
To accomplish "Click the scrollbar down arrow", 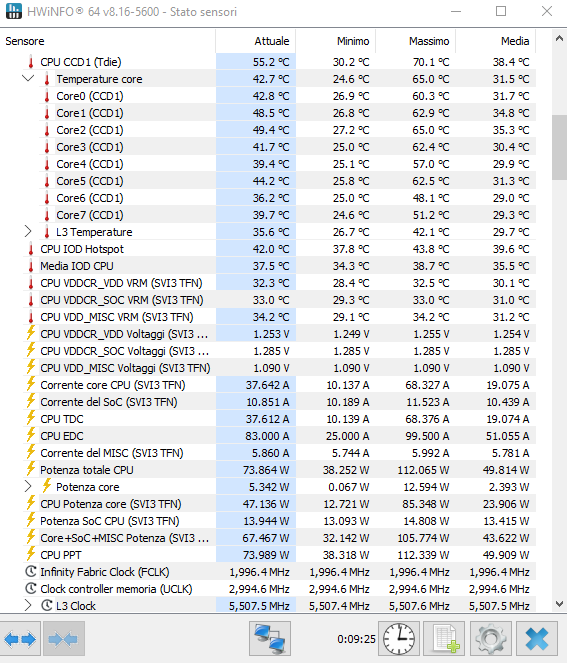I will 559,604.
